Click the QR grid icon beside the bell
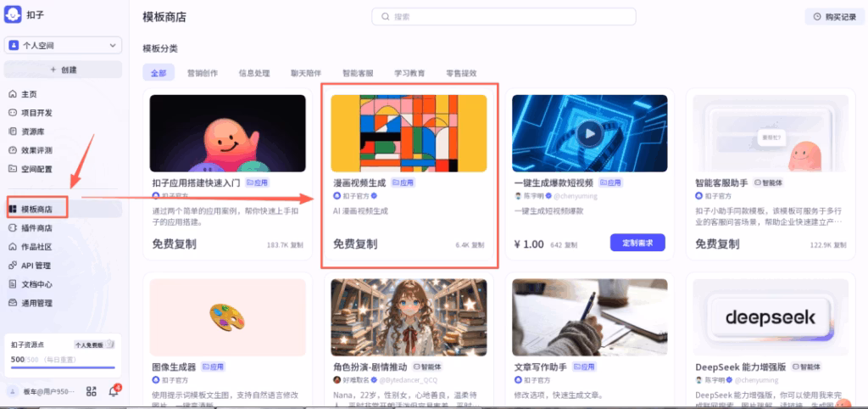This screenshot has height=409, width=868. [92, 391]
